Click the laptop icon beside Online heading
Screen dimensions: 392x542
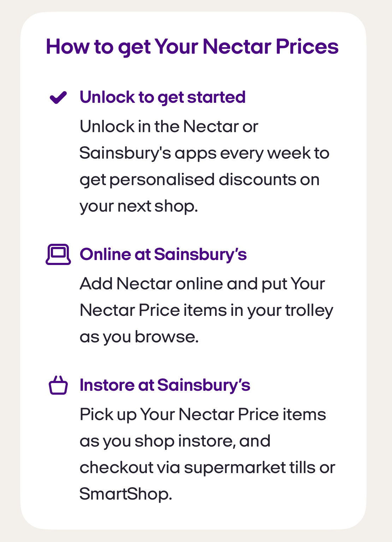click(x=58, y=254)
